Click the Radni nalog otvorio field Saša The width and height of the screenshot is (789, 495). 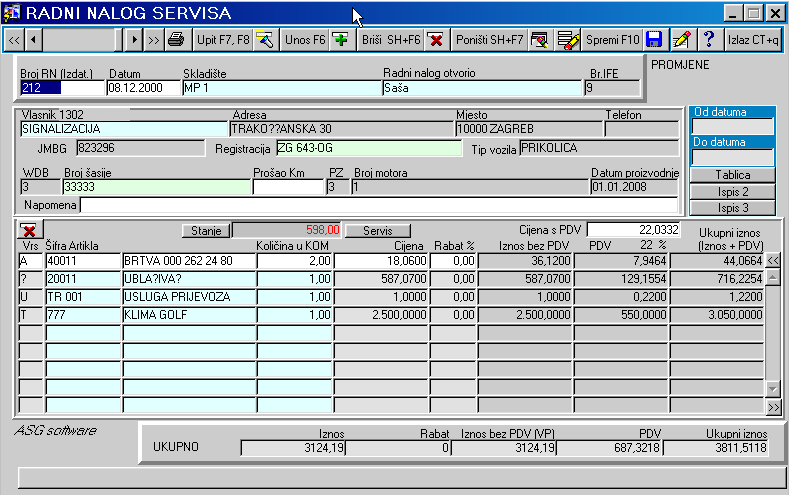point(482,88)
